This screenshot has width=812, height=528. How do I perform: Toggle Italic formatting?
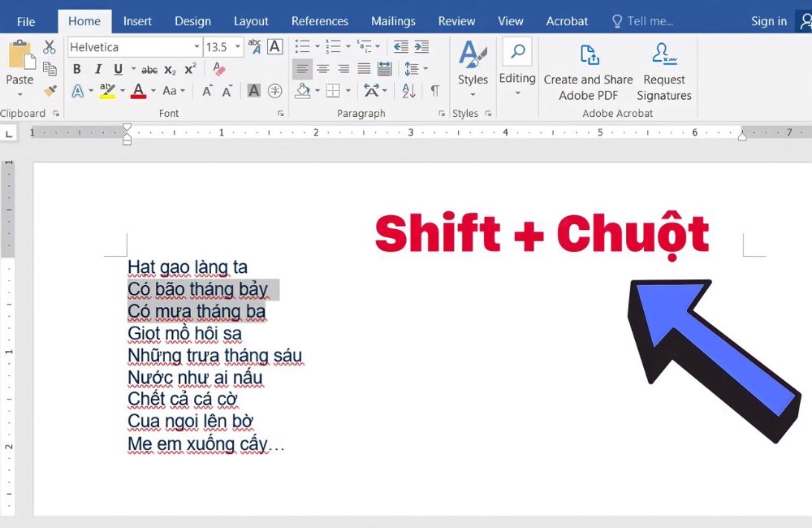pyautogui.click(x=98, y=70)
